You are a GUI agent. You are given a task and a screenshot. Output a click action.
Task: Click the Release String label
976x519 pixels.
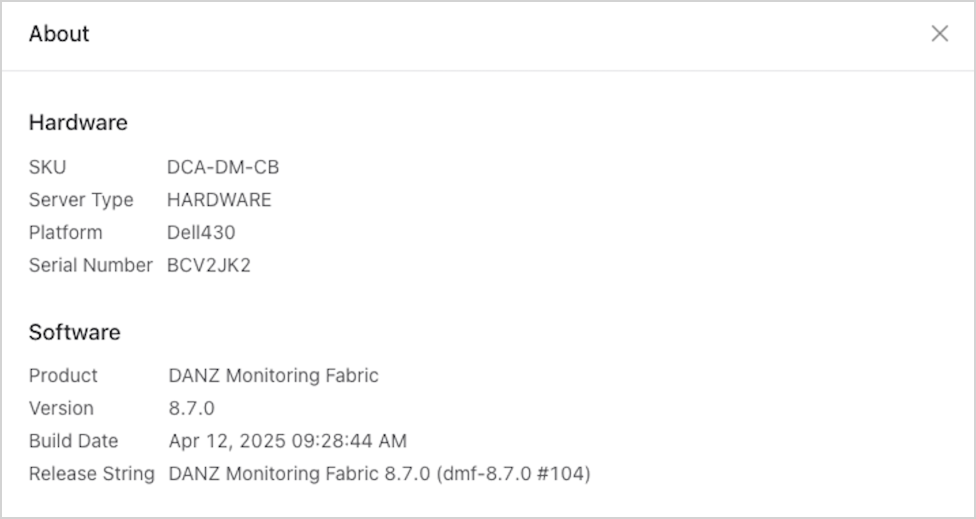coord(91,474)
